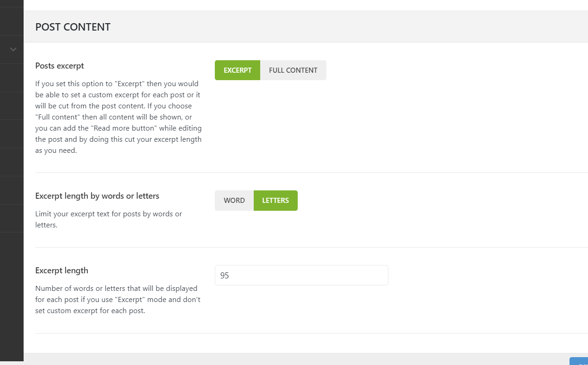Screen dimensions: 588x365
Task: Choose WORD for excerpt length limit
Action: click(234, 201)
